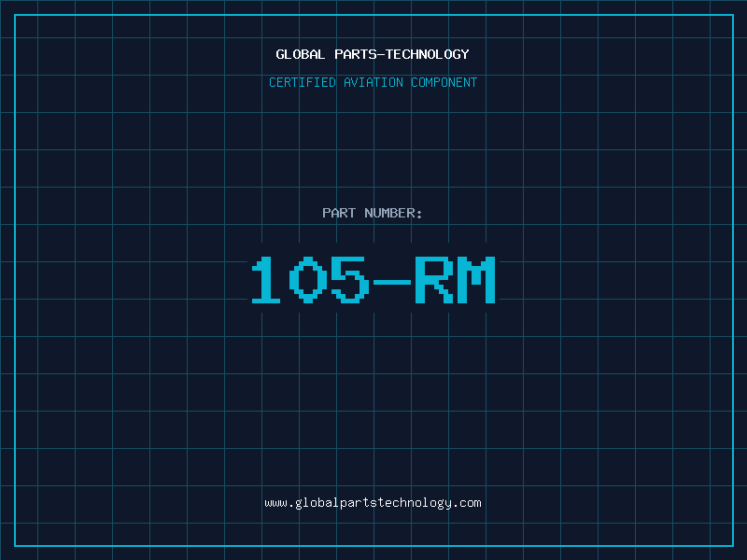
Task: Click the letter R in part number
Action: point(433,280)
